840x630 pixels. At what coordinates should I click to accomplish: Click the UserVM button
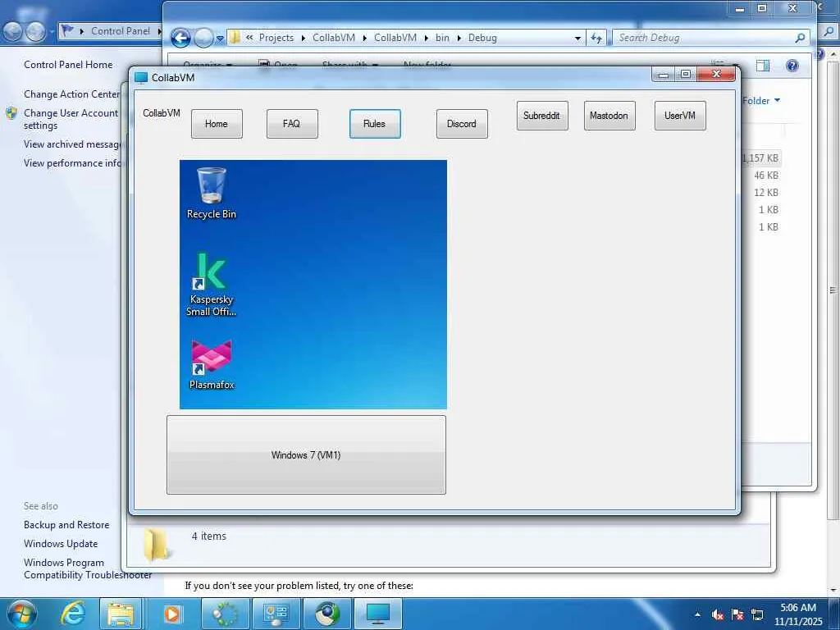(680, 115)
